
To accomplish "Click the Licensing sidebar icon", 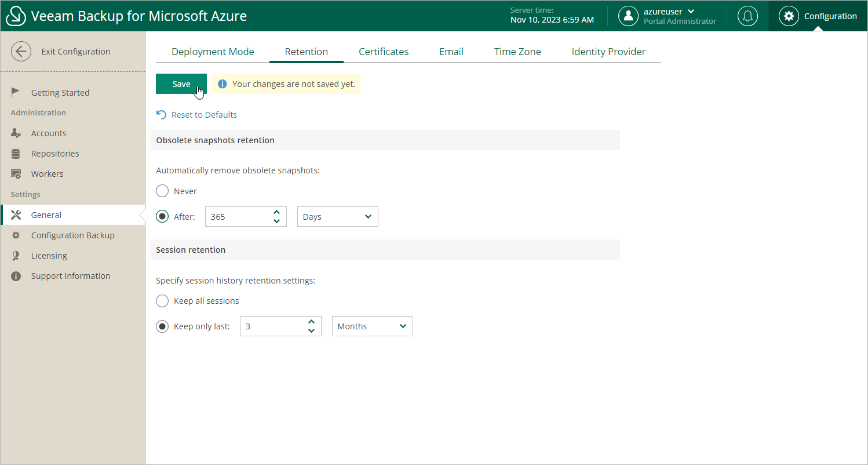I will point(16,256).
